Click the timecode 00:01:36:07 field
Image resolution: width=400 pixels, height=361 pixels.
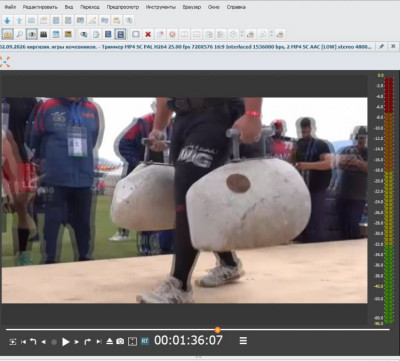tap(188, 340)
